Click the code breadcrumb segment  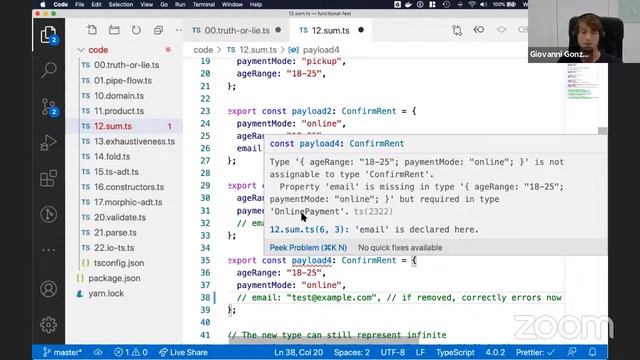coord(203,50)
